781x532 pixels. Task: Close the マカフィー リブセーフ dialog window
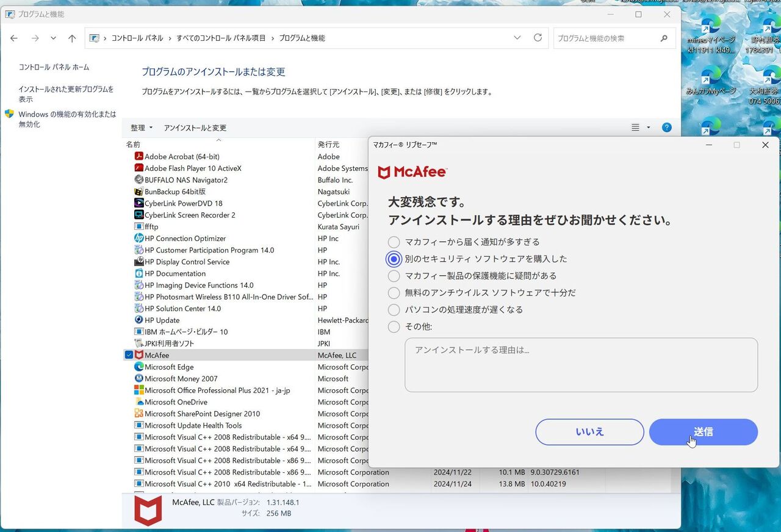[765, 145]
